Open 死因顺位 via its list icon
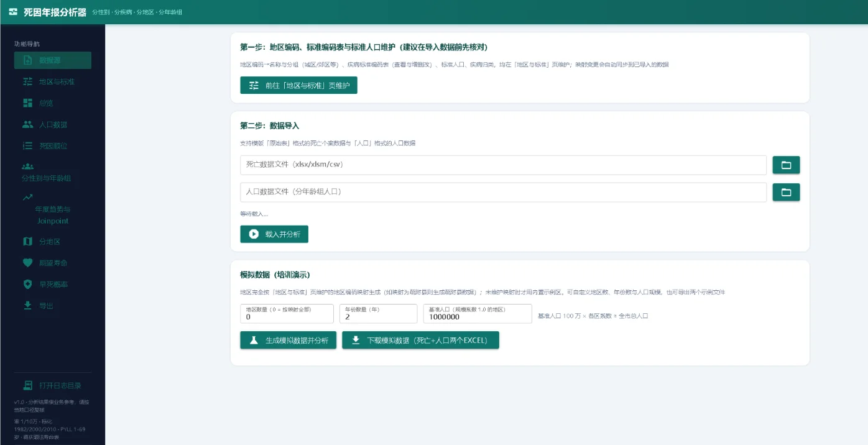Image resolution: width=868 pixels, height=445 pixels. click(x=27, y=146)
